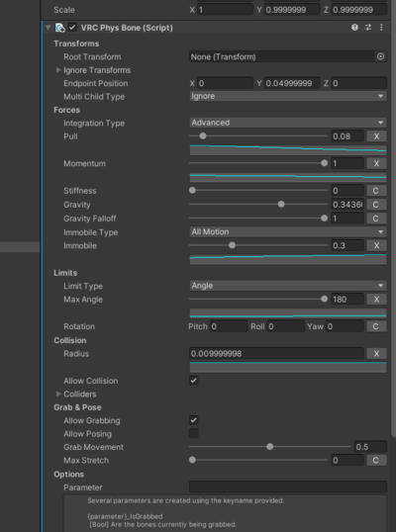Collapse the VRC Phys Bone component foldout
Image resolution: width=396 pixels, height=532 pixels.
point(48,28)
